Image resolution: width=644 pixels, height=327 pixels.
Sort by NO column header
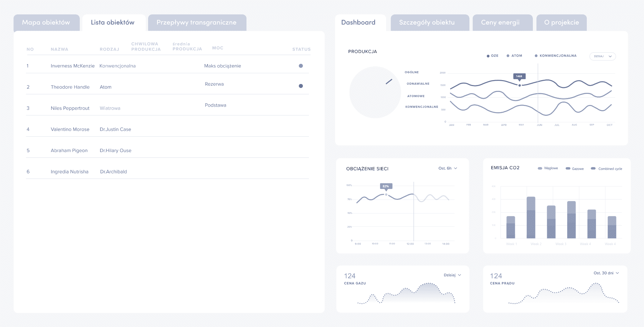click(30, 49)
